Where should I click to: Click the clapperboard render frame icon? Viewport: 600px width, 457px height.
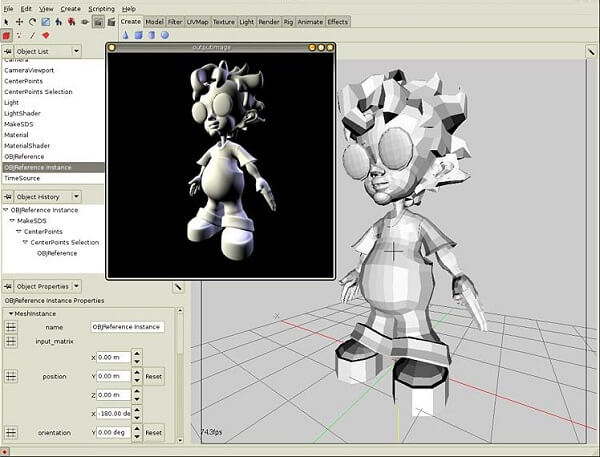point(111,22)
